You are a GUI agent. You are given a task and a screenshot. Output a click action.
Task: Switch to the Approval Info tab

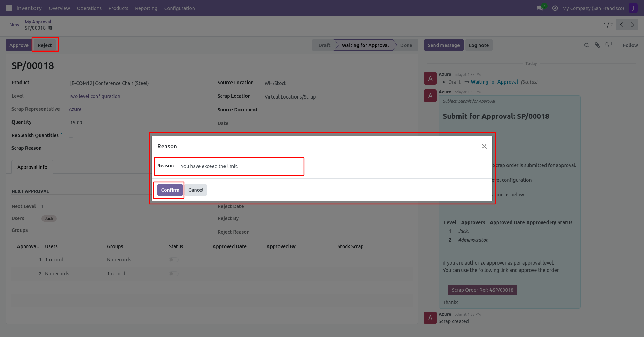pyautogui.click(x=32, y=167)
